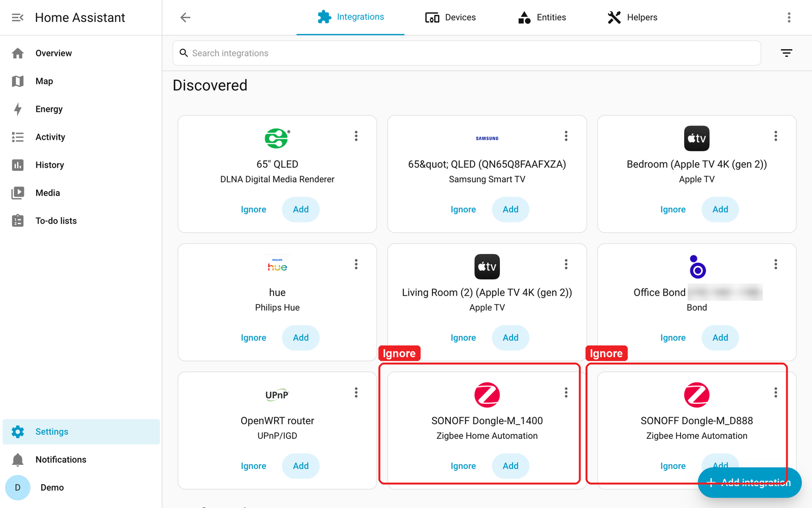Open Settings in the sidebar
Screen dimensions: 812x508
click(81, 432)
